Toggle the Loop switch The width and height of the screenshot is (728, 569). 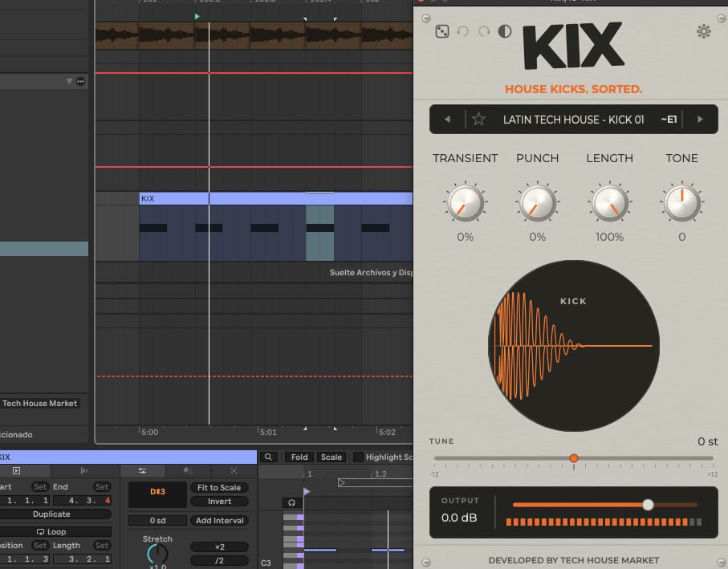51,532
